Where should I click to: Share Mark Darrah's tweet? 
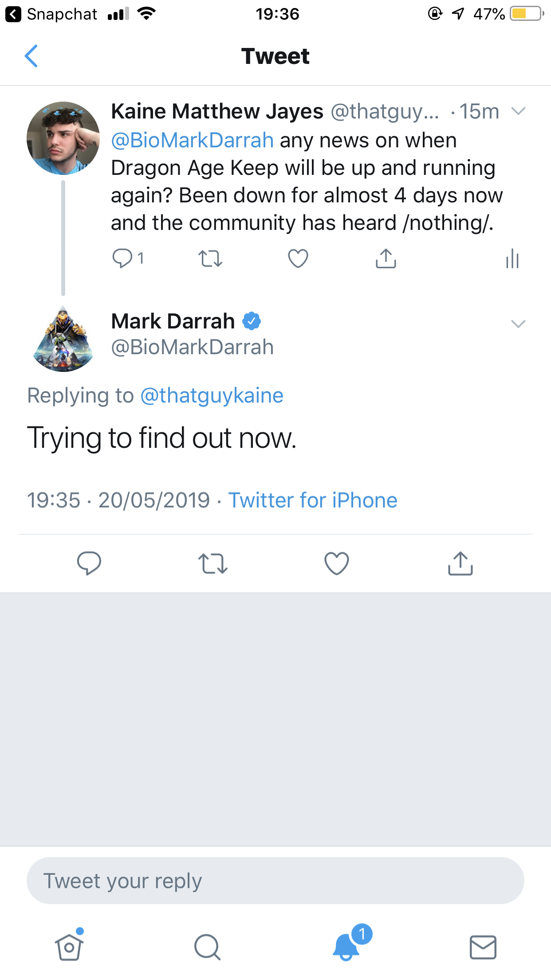pyautogui.click(x=460, y=563)
